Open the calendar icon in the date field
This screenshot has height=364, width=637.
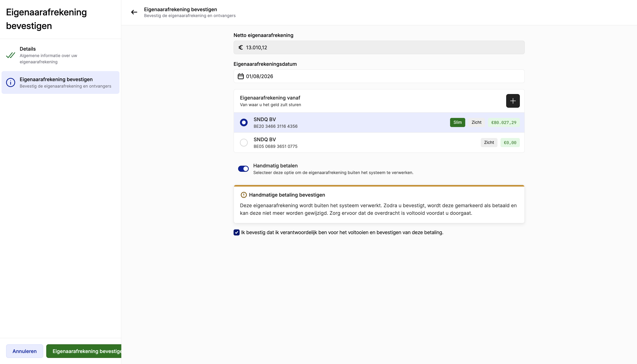pyautogui.click(x=241, y=76)
